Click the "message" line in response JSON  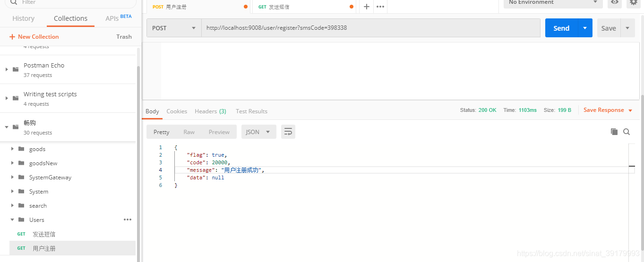tap(226, 170)
